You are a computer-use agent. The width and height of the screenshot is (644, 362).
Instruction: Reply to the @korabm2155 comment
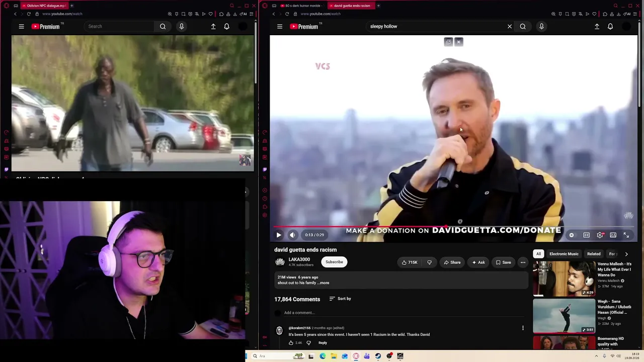pos(323,343)
